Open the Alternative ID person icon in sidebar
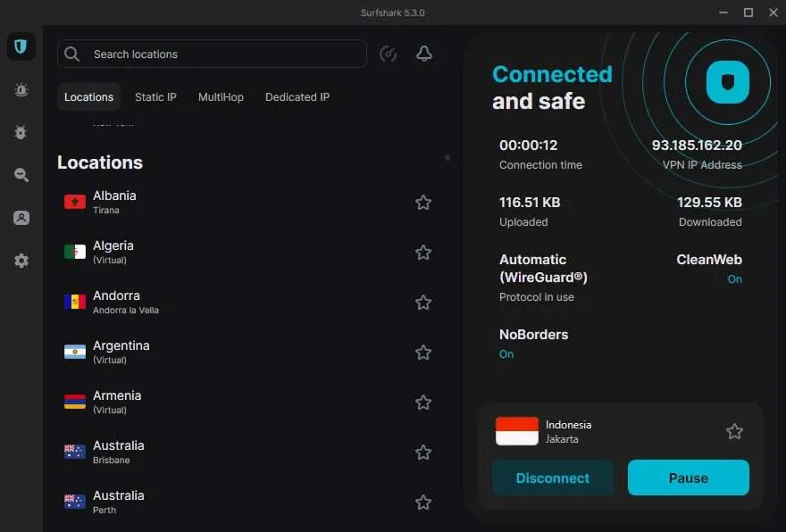The image size is (786, 532). pos(21,218)
